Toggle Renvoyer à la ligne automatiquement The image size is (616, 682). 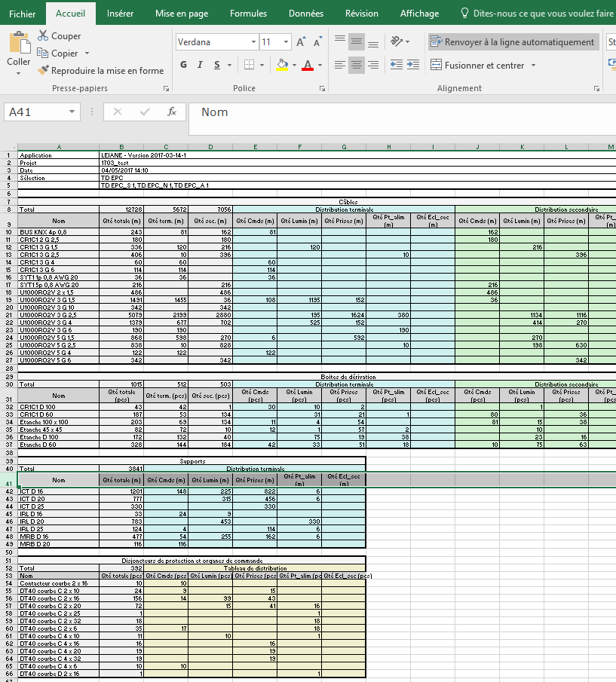(x=513, y=42)
